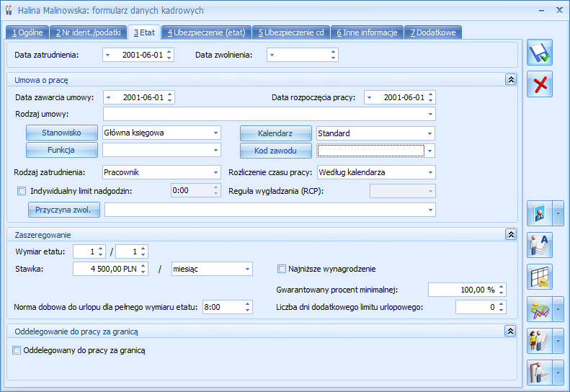Screen dimensions: 570x392
Task: Expand arrow next to family members icon
Action: click(558, 341)
